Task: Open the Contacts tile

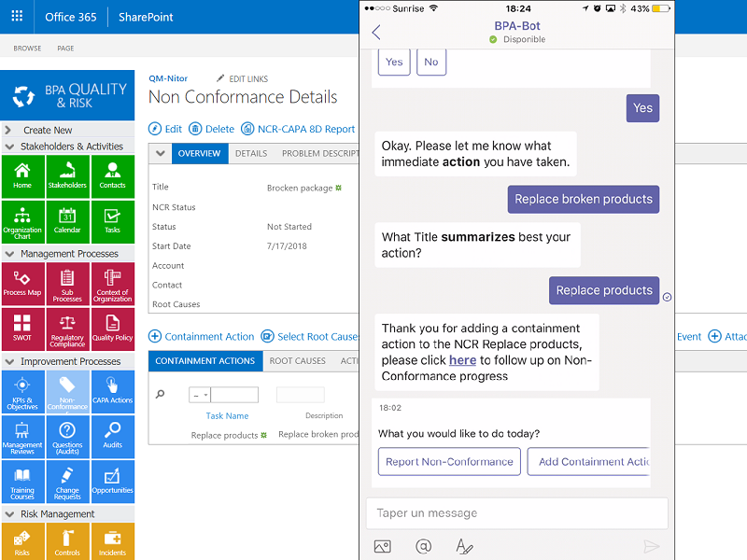Action: click(x=112, y=176)
